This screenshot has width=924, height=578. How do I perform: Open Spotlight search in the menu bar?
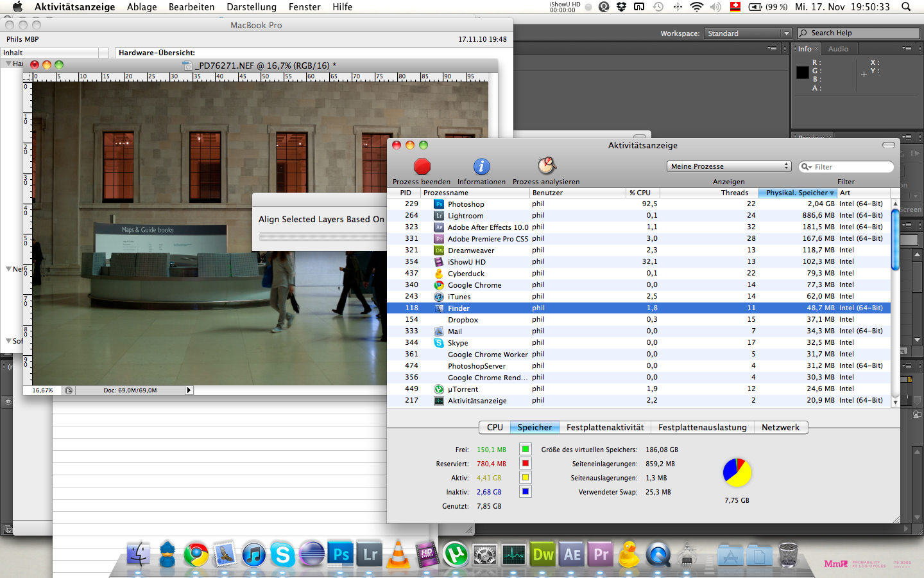(906, 6)
